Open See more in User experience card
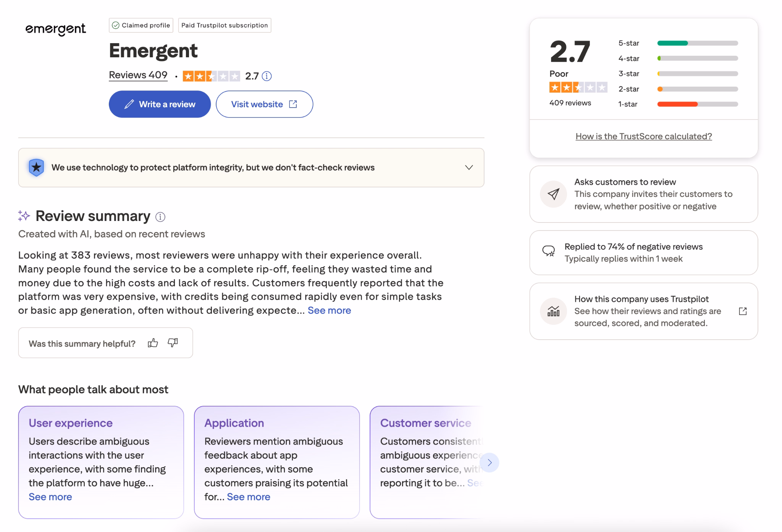 (50, 497)
